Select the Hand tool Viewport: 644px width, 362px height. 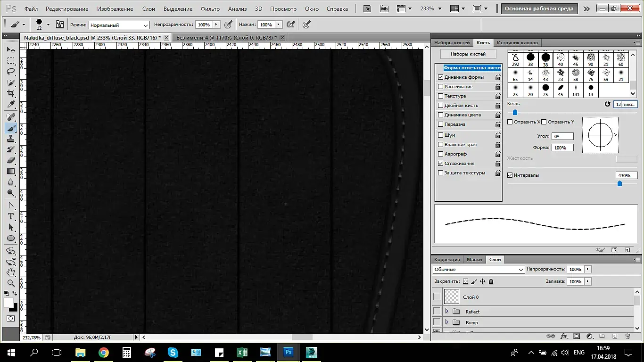[x=11, y=272]
